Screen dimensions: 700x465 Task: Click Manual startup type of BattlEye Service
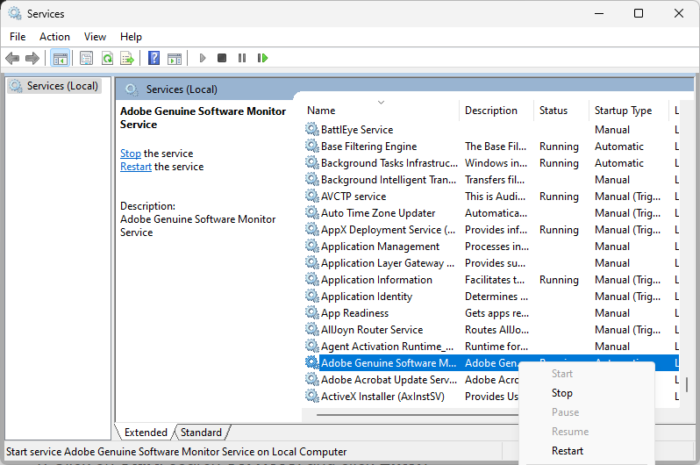pyautogui.click(x=612, y=129)
